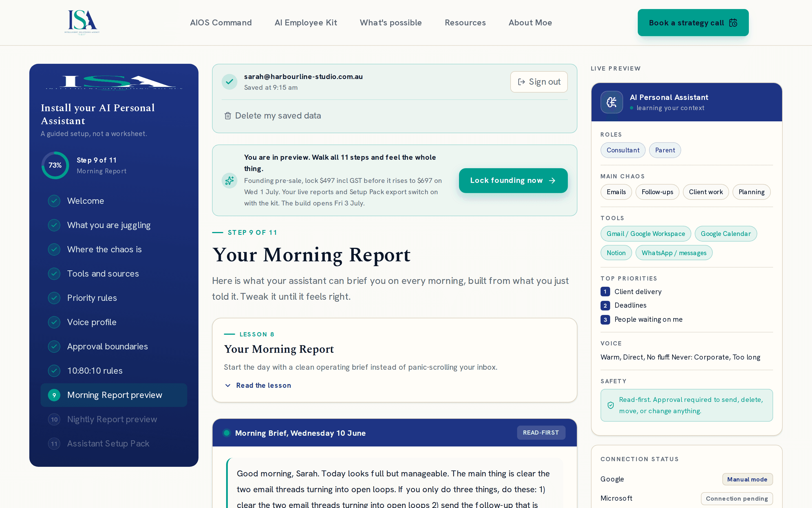The height and width of the screenshot is (508, 812).
Task: Click the arrow icon in Lock founding now
Action: (x=552, y=180)
